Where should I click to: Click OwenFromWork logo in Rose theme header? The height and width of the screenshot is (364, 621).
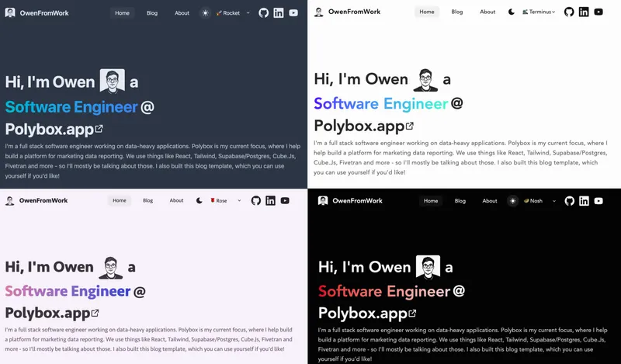[x=36, y=201]
